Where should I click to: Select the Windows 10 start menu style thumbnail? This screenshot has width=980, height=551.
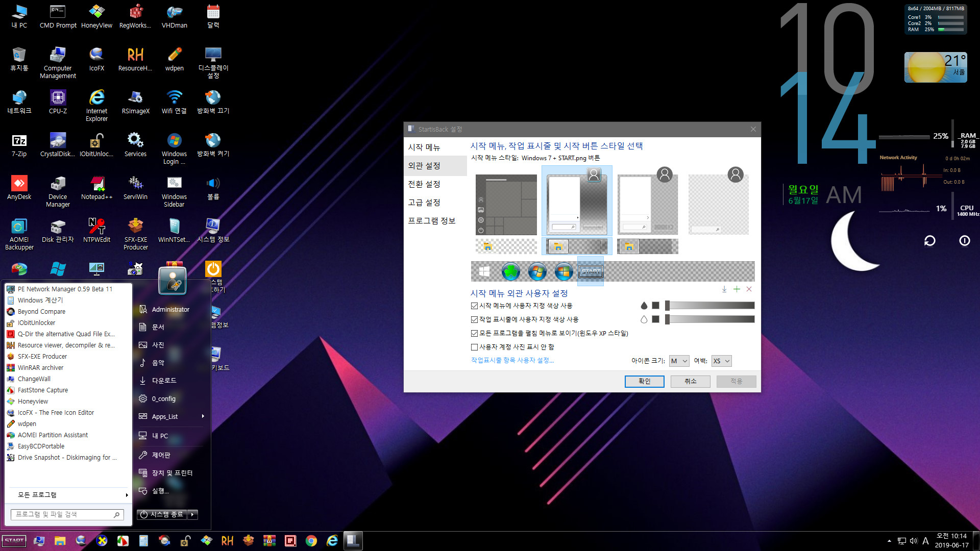tap(506, 205)
